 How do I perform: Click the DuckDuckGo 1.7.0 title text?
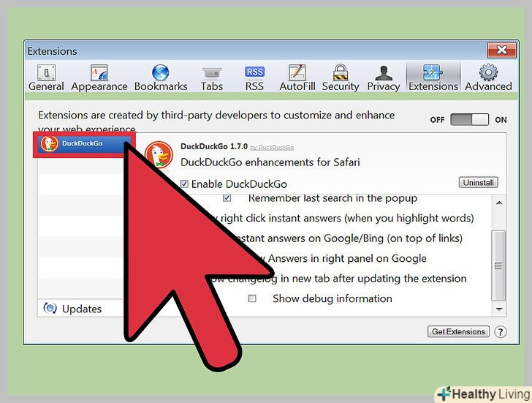[214, 146]
